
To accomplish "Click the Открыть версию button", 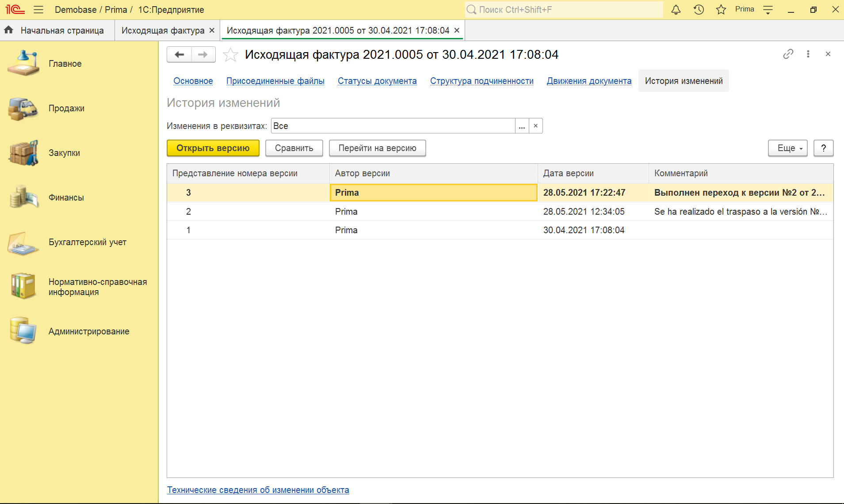I will [213, 148].
